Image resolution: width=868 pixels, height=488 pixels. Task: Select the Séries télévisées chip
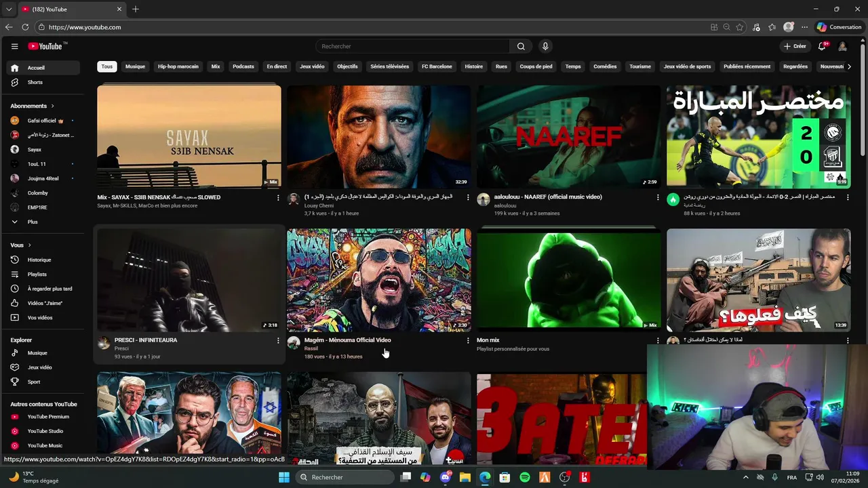coord(390,66)
